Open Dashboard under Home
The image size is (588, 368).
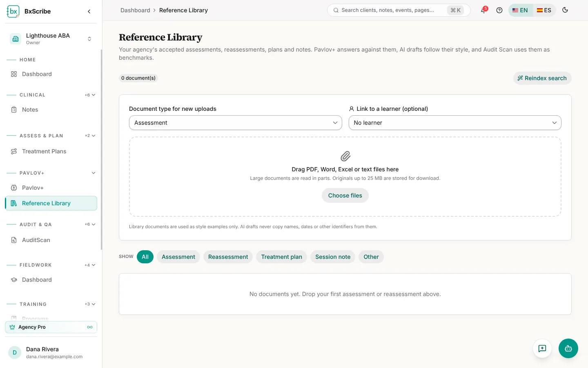51,74
